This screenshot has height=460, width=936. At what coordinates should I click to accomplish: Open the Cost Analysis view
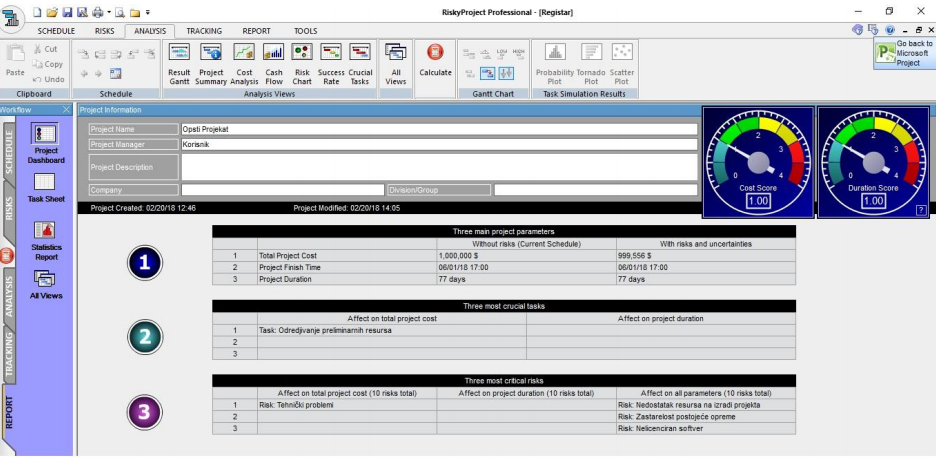(244, 64)
